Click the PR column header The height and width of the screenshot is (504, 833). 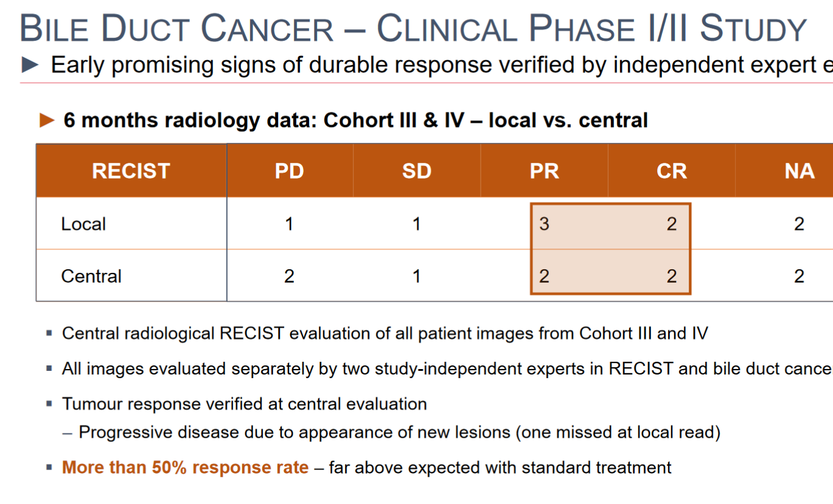(545, 171)
